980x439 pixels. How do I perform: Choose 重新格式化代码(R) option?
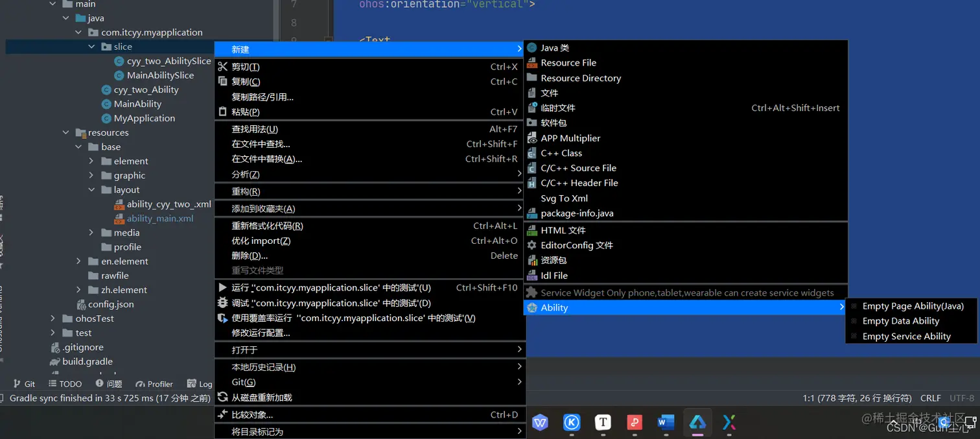[x=369, y=226]
